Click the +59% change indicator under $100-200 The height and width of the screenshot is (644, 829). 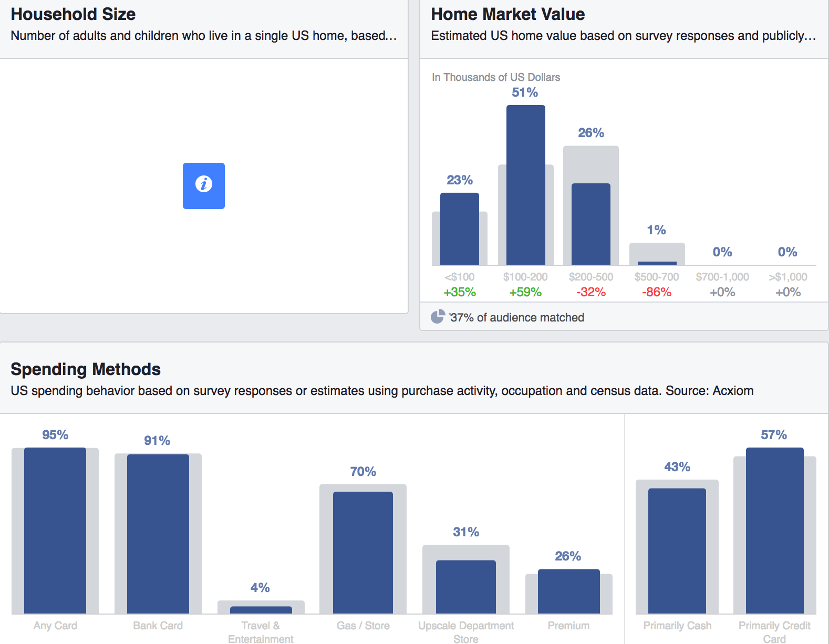pyautogui.click(x=526, y=292)
